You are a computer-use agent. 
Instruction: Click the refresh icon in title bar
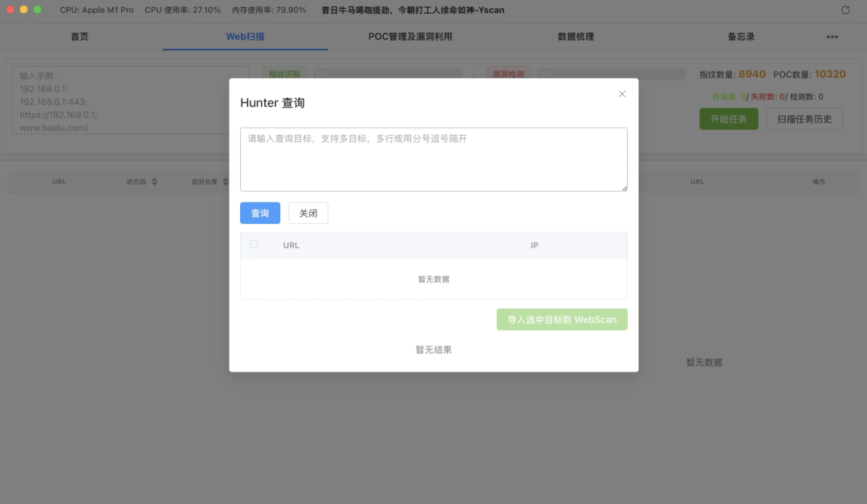point(845,10)
